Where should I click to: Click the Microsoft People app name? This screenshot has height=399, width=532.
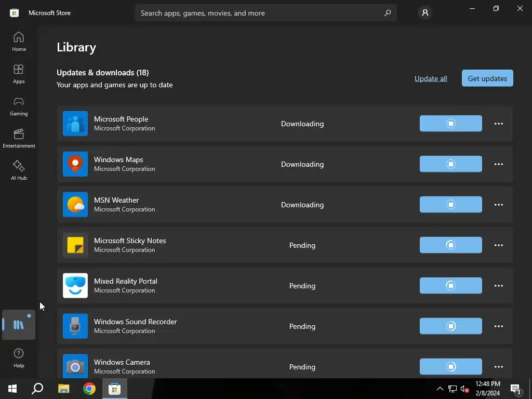(121, 119)
